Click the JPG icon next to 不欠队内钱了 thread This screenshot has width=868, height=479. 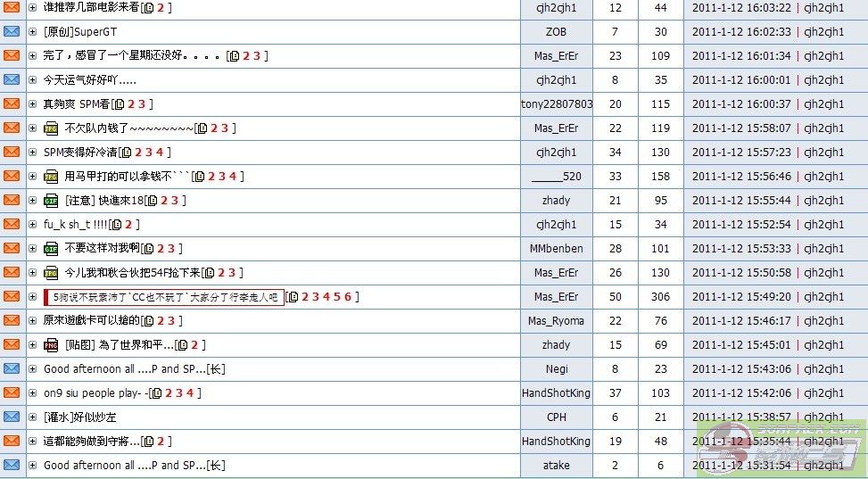51,128
